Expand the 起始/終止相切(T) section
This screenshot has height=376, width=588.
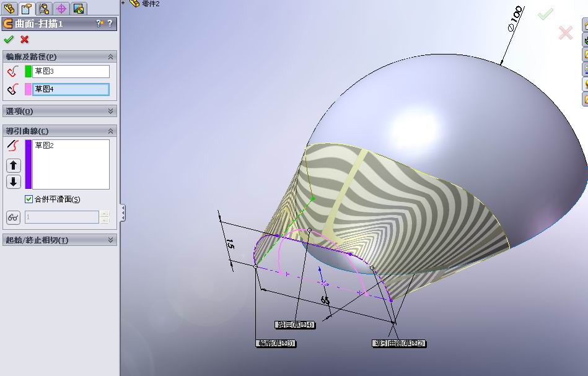110,240
